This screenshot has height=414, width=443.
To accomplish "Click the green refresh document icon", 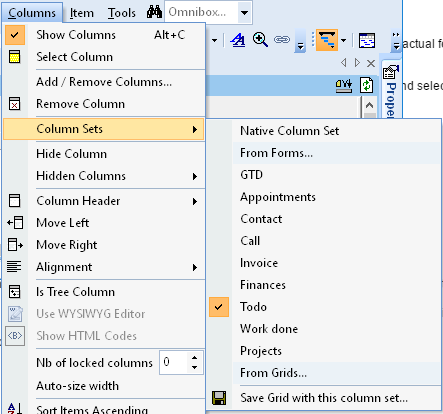I will 366,85.
